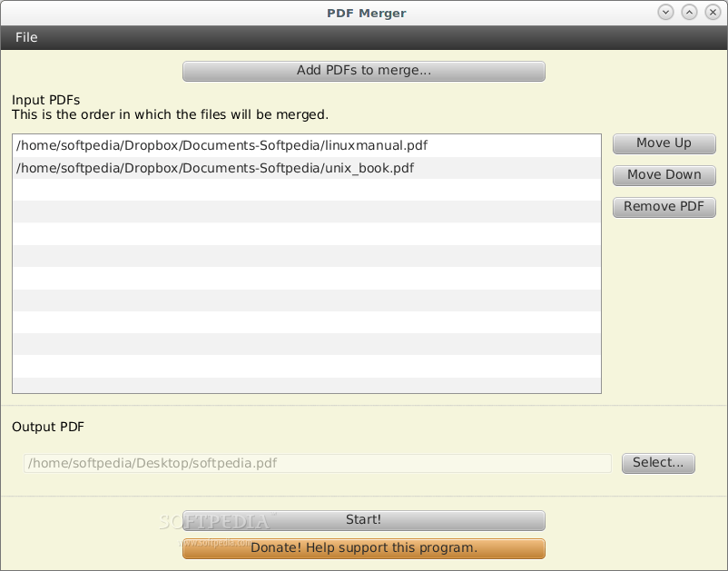Move unix_book.pdf up in merge order
This screenshot has width=728, height=571.
(x=664, y=143)
